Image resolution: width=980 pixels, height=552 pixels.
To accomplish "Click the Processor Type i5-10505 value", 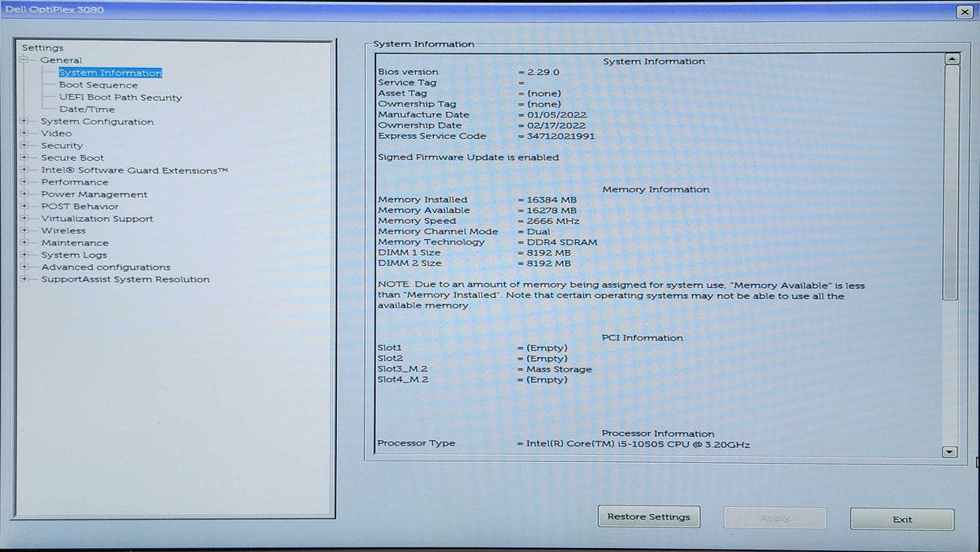I will (638, 444).
